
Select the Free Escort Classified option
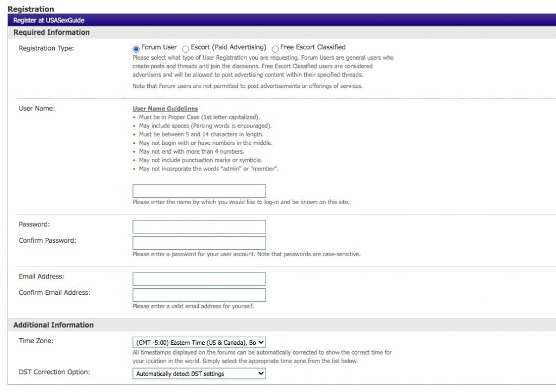pyautogui.click(x=275, y=48)
